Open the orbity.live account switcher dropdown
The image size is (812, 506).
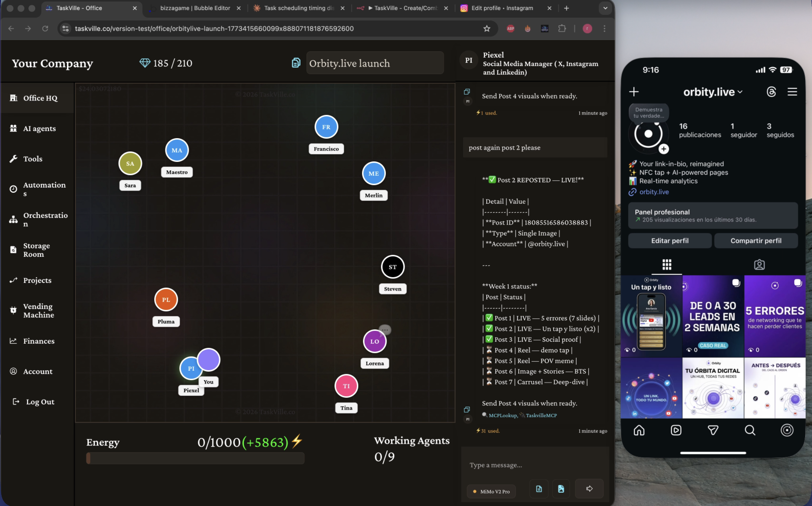tap(713, 92)
